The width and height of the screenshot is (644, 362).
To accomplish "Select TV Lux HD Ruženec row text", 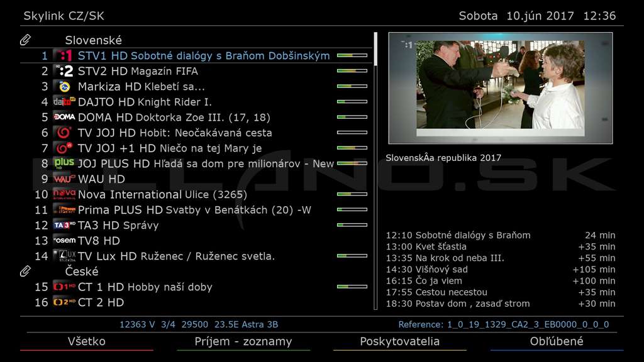I will pyautogui.click(x=176, y=256).
